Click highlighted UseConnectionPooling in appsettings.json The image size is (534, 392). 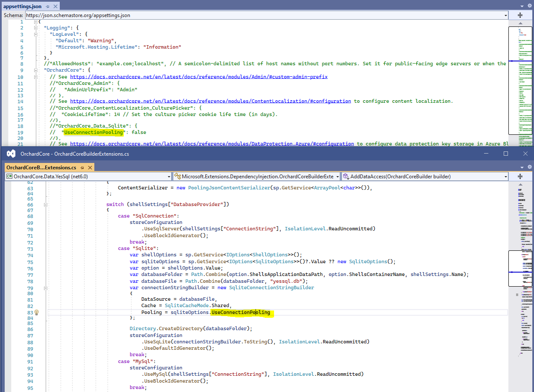click(93, 132)
